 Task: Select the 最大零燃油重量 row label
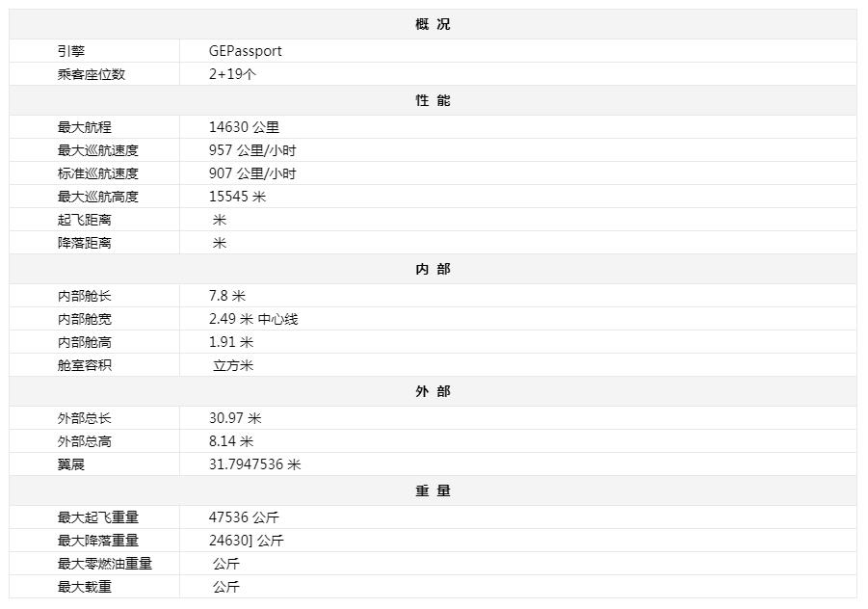[x=105, y=564]
